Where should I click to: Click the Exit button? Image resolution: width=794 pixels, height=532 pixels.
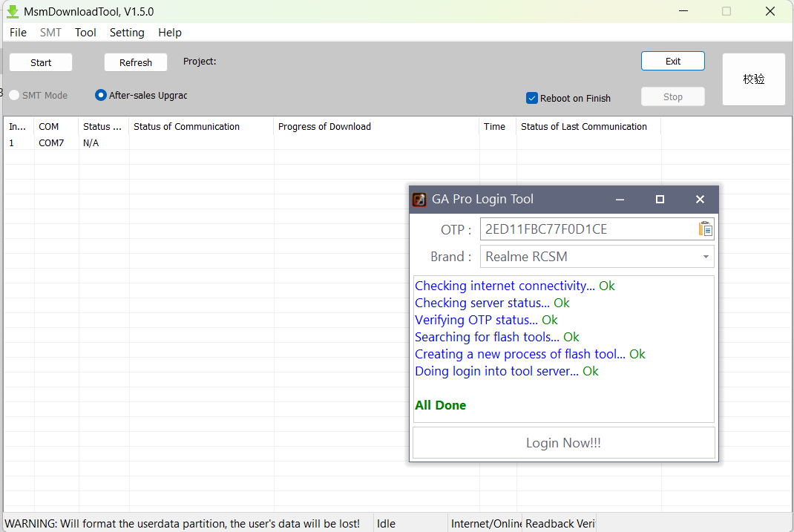pyautogui.click(x=672, y=61)
